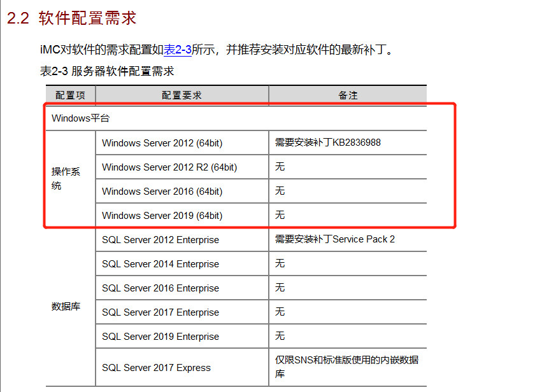Image resolution: width=535 pixels, height=392 pixels.
Task: Click the 配置要求 column header
Action: (x=182, y=95)
